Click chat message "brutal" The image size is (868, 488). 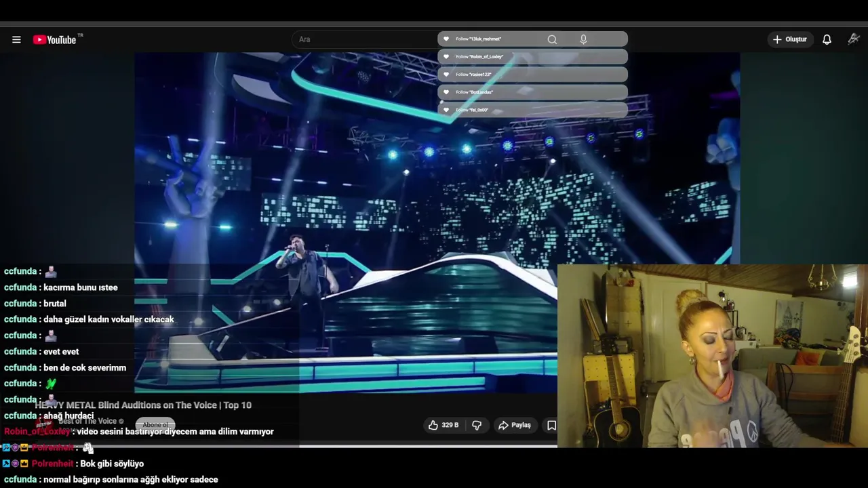pos(55,304)
